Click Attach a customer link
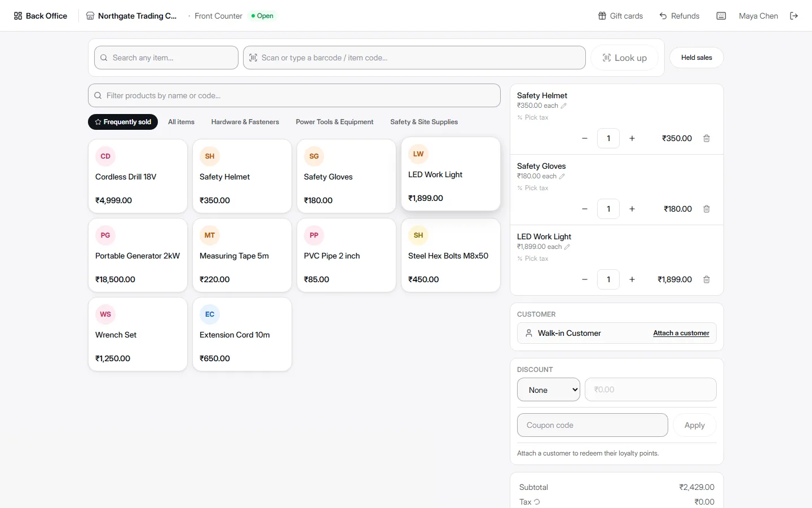The image size is (812, 508). [x=681, y=333]
